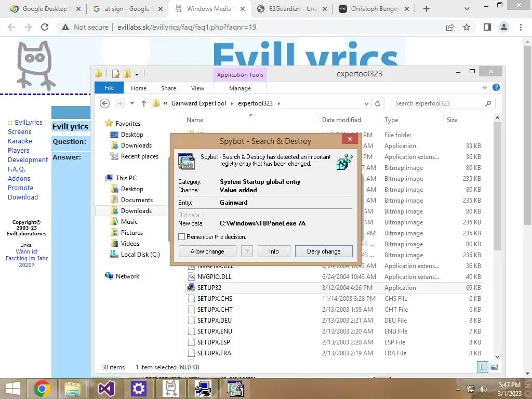Click the Search expertool323 field
The image size is (532, 399).
(x=443, y=103)
